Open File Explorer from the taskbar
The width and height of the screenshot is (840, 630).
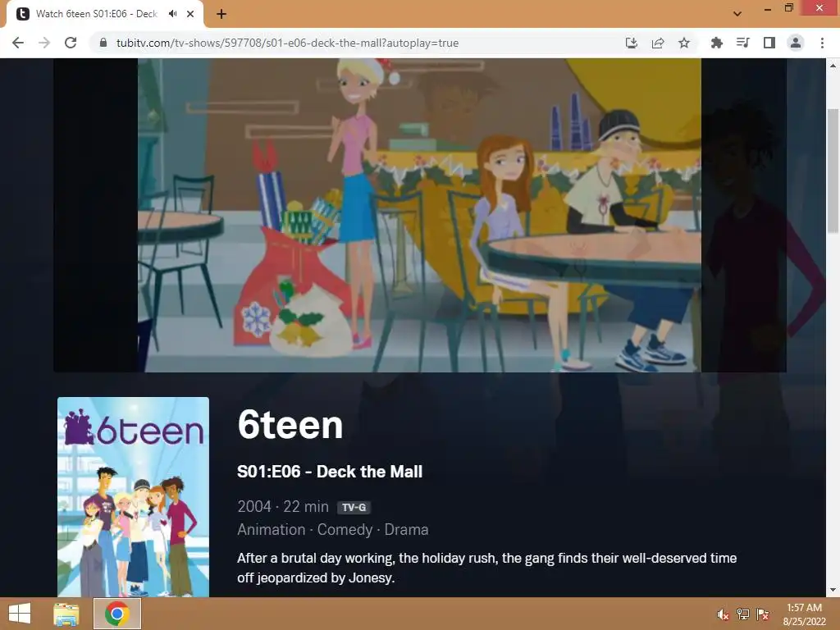tap(66, 614)
